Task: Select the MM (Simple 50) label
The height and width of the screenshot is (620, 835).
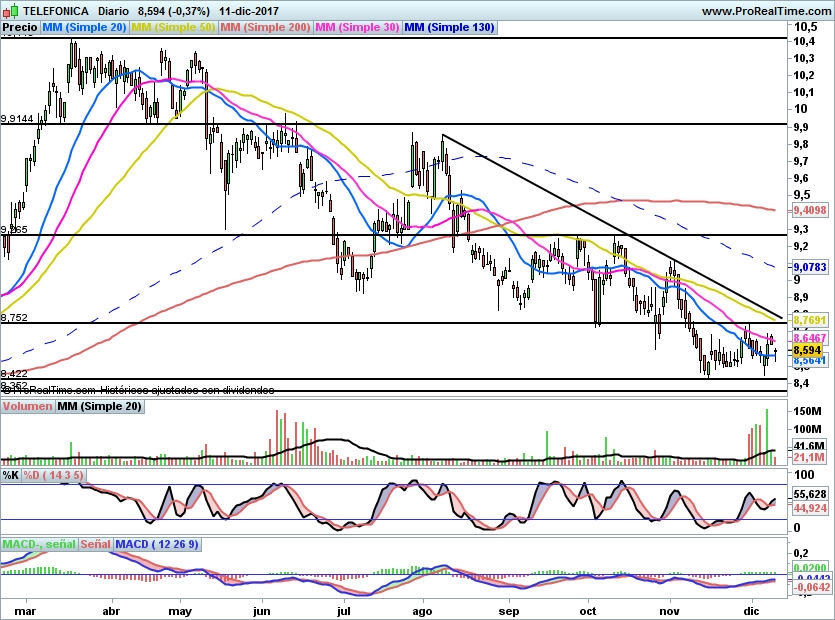Action: pos(173,27)
